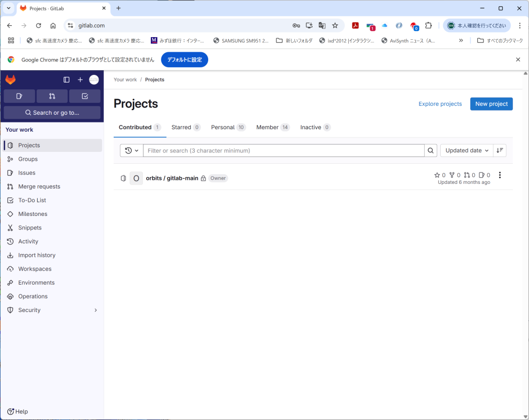Click the Owner badge
The height and width of the screenshot is (420, 529).
[218, 178]
